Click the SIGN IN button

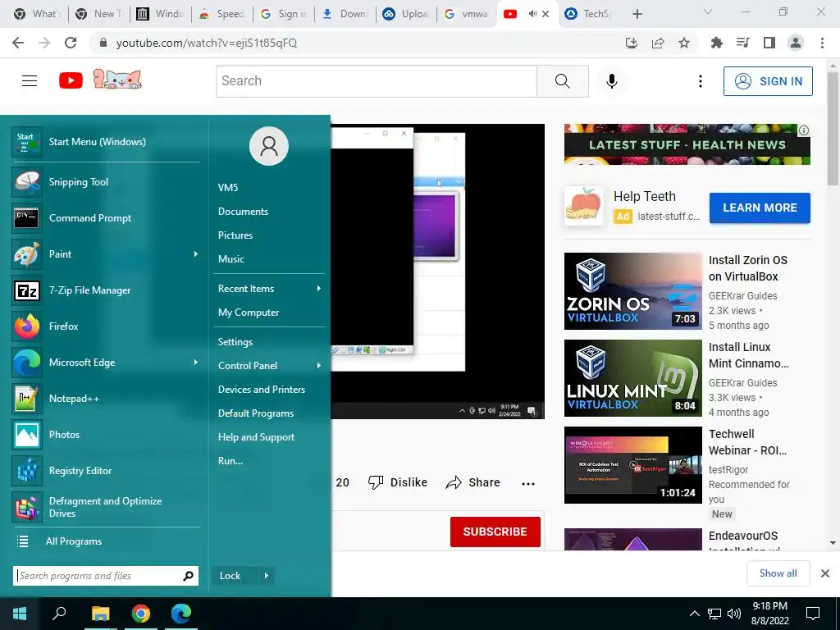click(x=768, y=81)
